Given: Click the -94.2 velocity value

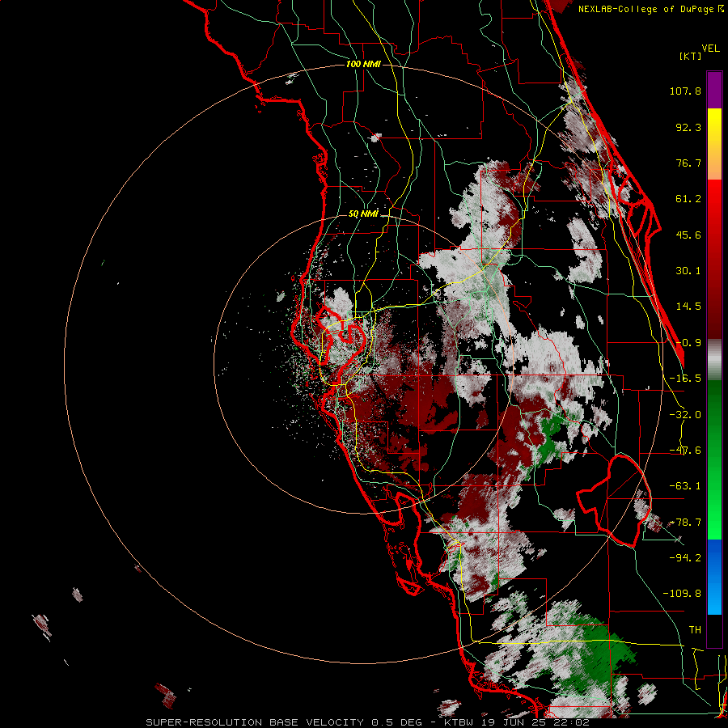Looking at the screenshot, I should (685, 557).
